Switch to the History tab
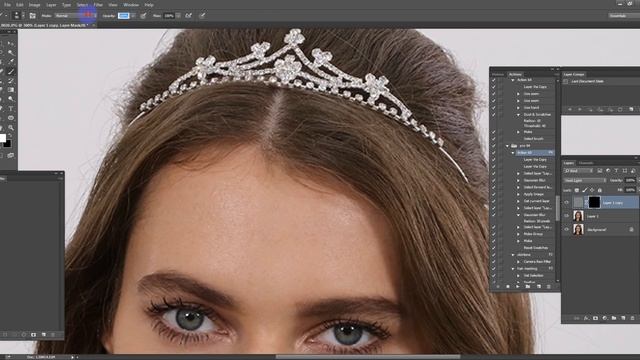The width and height of the screenshot is (640, 360). 498,74
